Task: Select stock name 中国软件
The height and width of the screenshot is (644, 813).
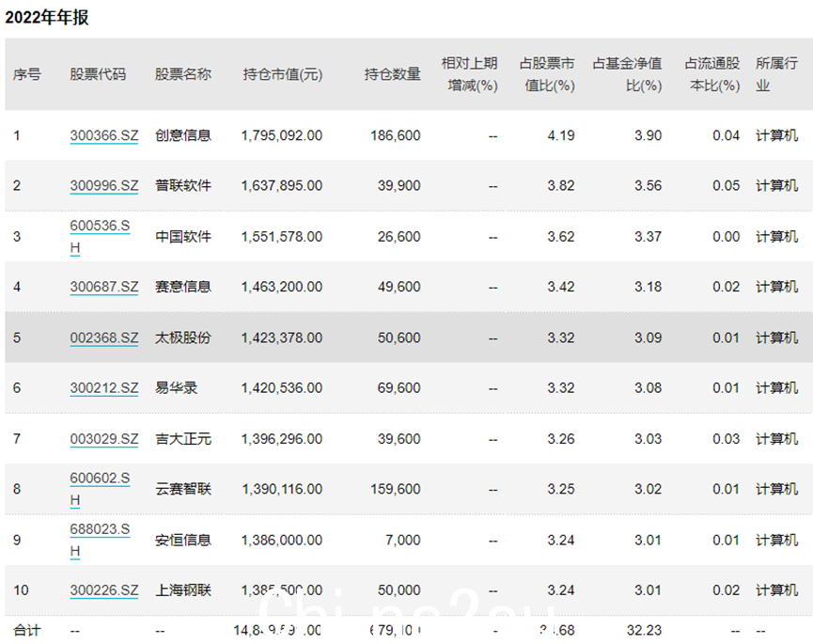Action: (x=183, y=236)
